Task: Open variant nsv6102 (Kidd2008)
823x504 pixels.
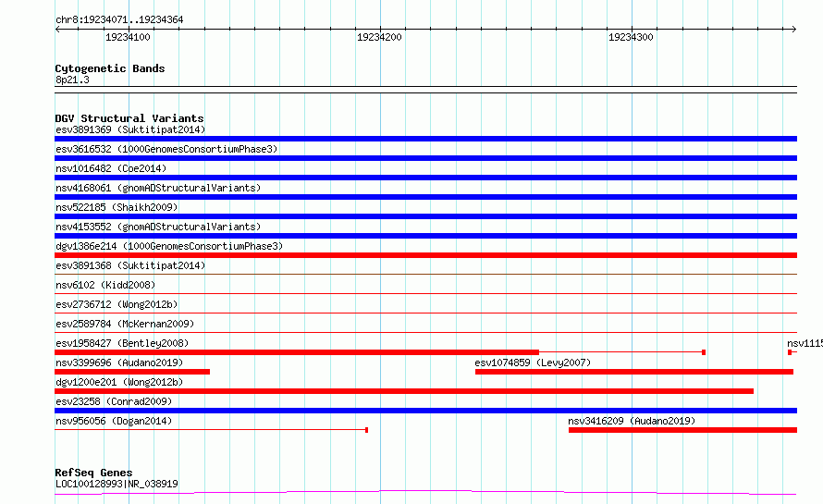Action: pos(105,285)
